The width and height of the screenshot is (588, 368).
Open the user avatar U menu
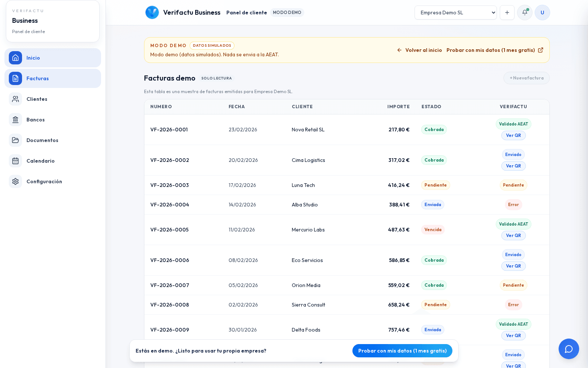point(542,13)
